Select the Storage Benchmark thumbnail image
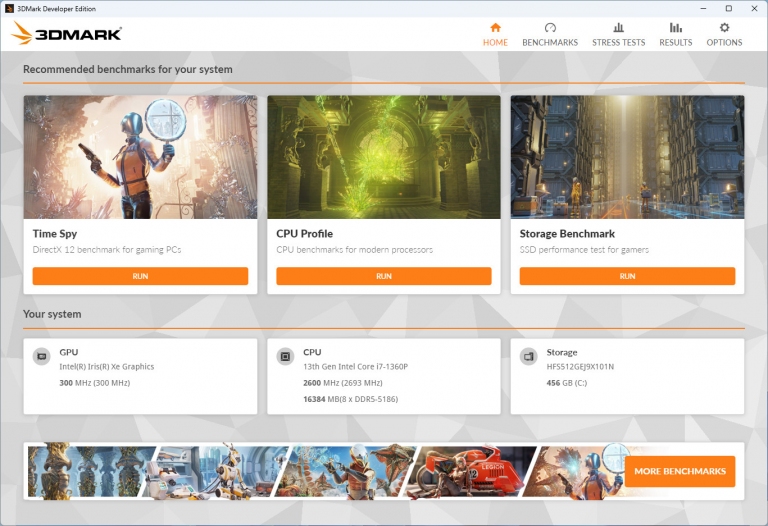This screenshot has width=768, height=526. [627, 157]
